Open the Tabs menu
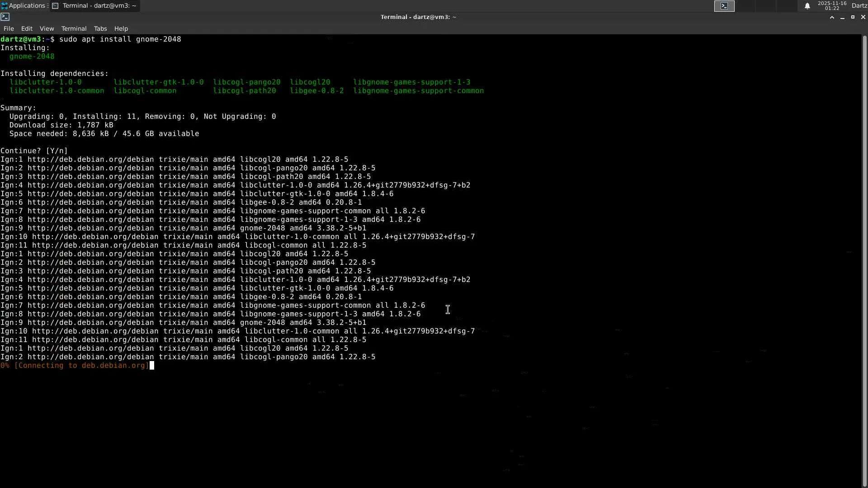The image size is (868, 488). tap(100, 28)
